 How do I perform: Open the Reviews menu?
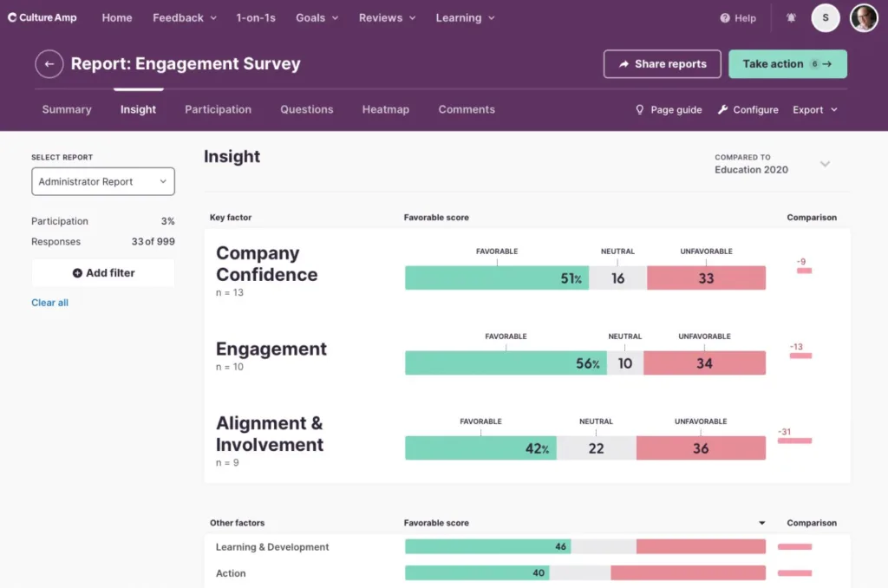[x=385, y=17]
